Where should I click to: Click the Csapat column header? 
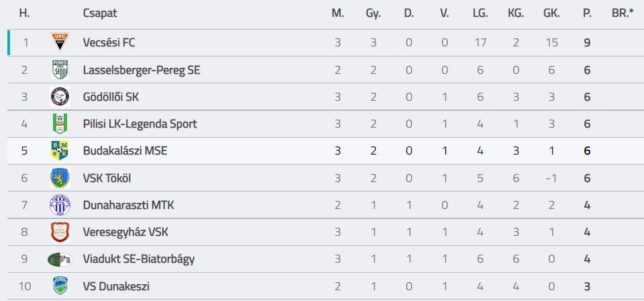click(99, 13)
